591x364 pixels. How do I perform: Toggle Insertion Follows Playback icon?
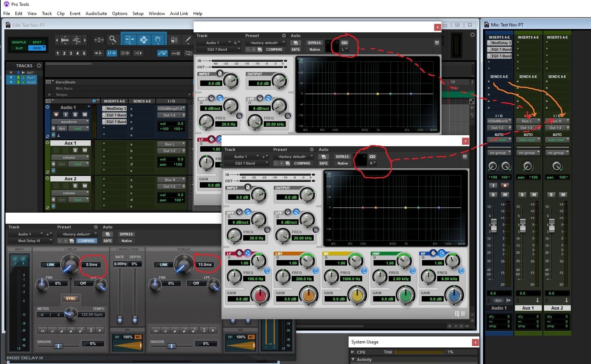pyautogui.click(x=138, y=53)
